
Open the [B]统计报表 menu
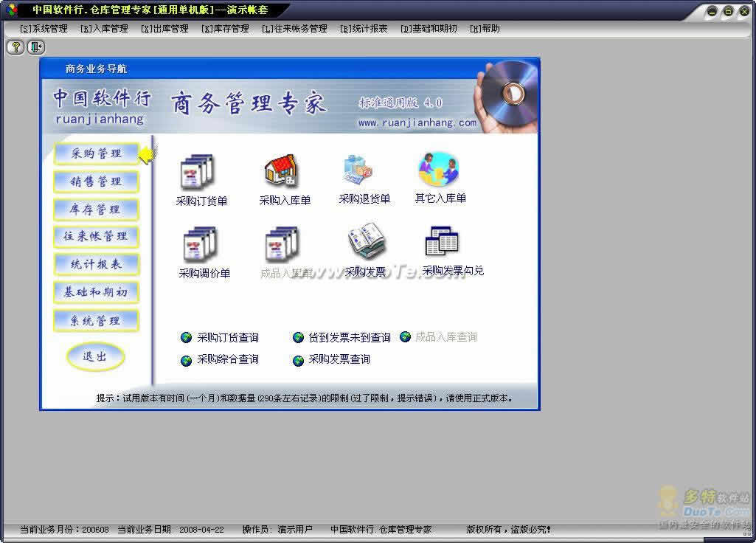coord(364,29)
